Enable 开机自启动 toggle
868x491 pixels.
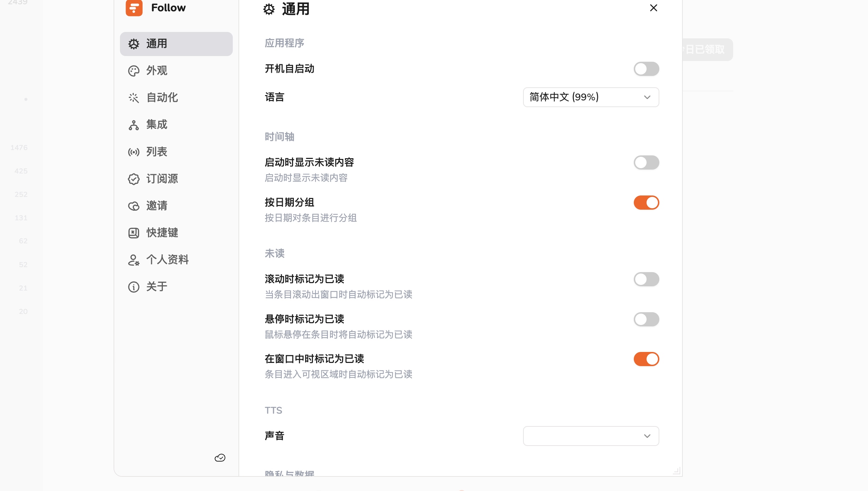click(646, 69)
